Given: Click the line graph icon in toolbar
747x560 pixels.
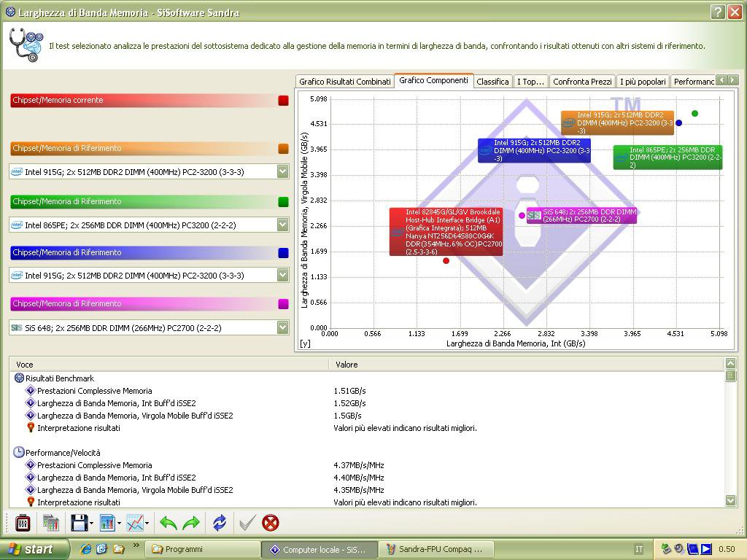Looking at the screenshot, I should coord(134,523).
